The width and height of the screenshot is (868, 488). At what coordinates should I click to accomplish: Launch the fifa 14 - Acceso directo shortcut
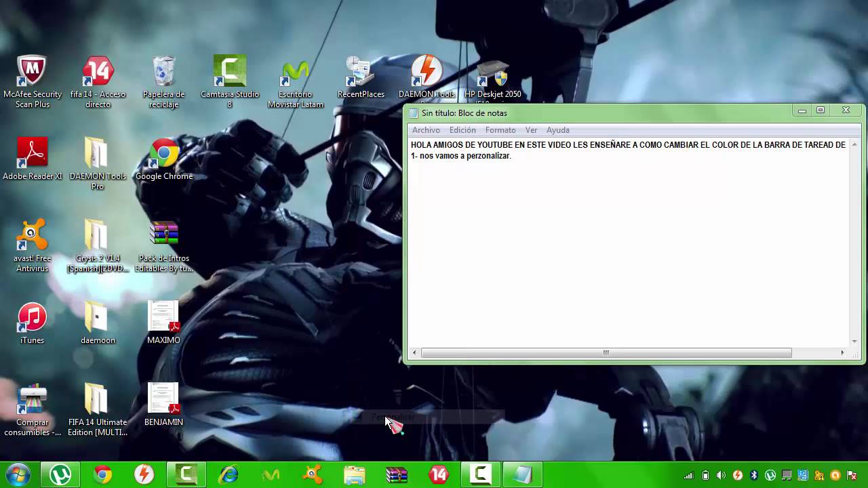point(98,82)
